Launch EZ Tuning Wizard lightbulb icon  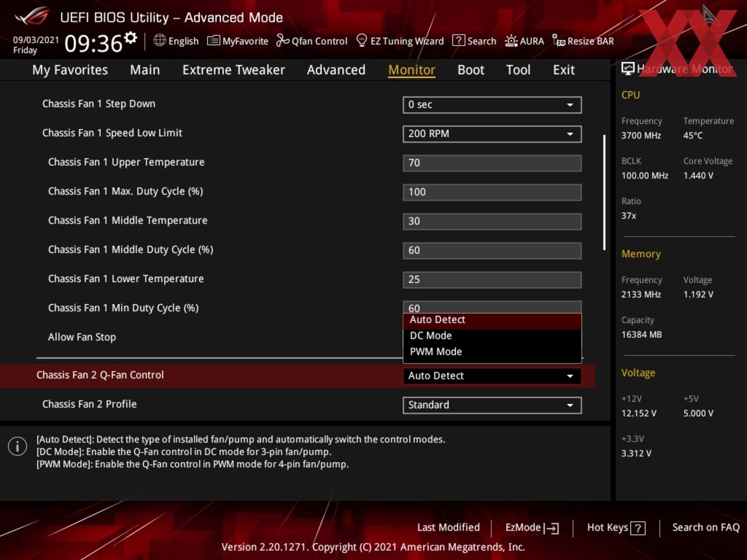click(361, 40)
